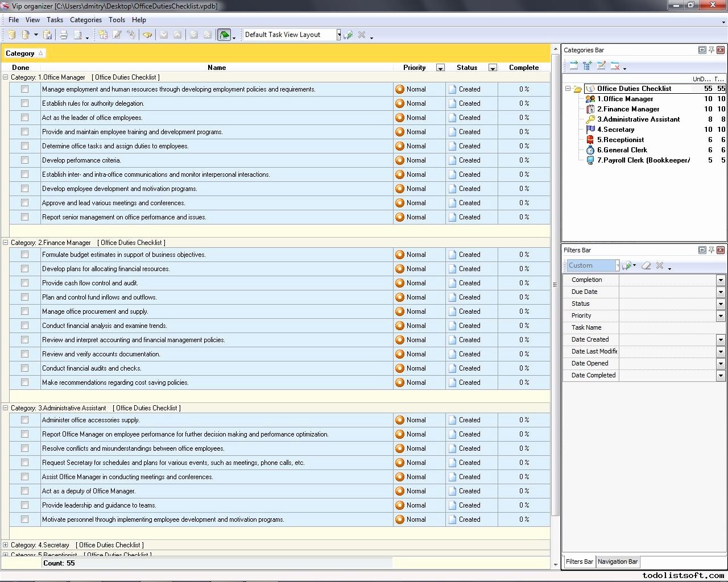Check Done for 'Act as the leader of office employees.'

[24, 118]
